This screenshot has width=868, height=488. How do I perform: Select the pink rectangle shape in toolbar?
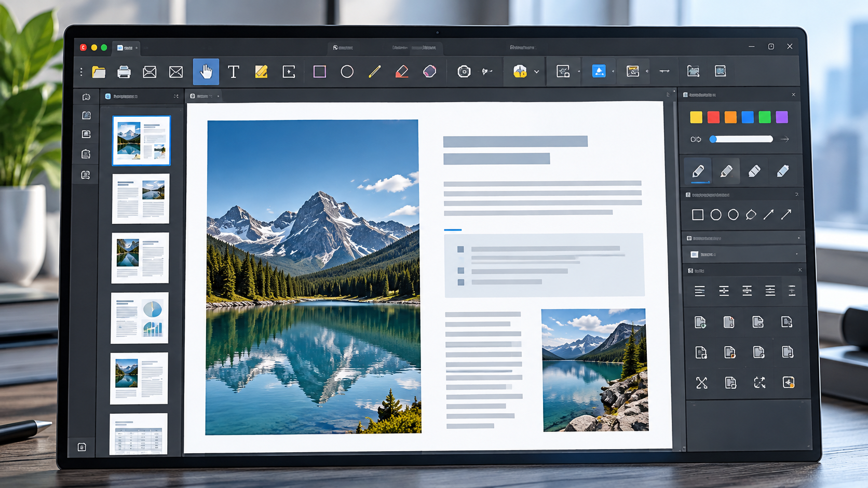coord(320,72)
